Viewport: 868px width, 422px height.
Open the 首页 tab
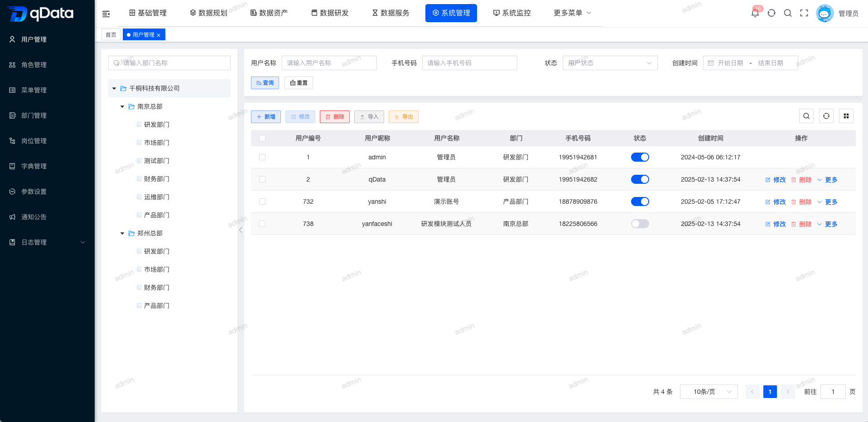point(111,35)
